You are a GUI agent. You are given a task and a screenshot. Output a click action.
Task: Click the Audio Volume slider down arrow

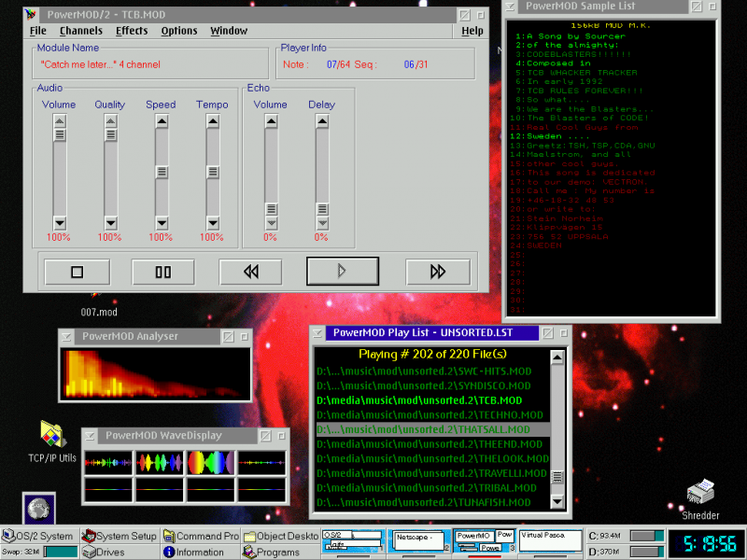[60, 222]
